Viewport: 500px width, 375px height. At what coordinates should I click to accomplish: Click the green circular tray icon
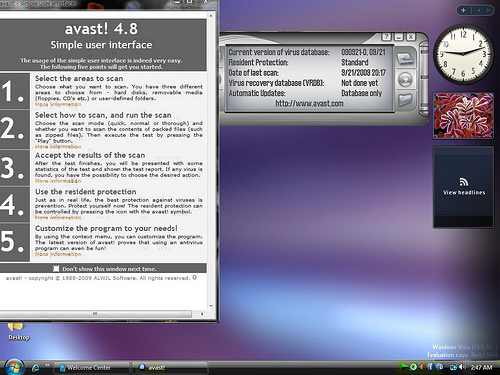click(413, 367)
